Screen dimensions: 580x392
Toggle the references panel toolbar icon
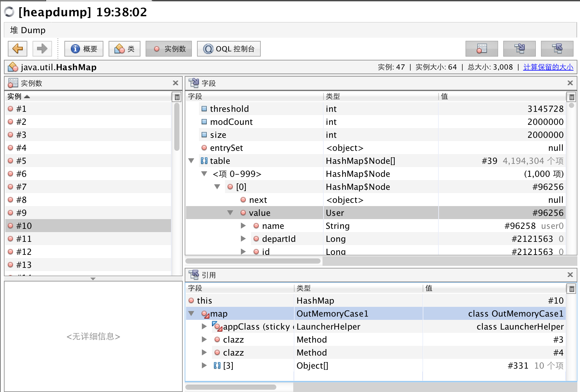pos(557,49)
